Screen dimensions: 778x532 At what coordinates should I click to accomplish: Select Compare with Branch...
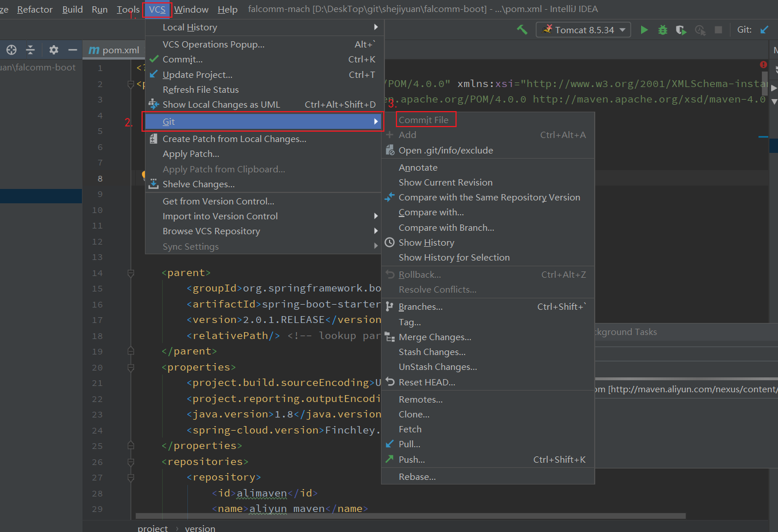pyautogui.click(x=488, y=227)
